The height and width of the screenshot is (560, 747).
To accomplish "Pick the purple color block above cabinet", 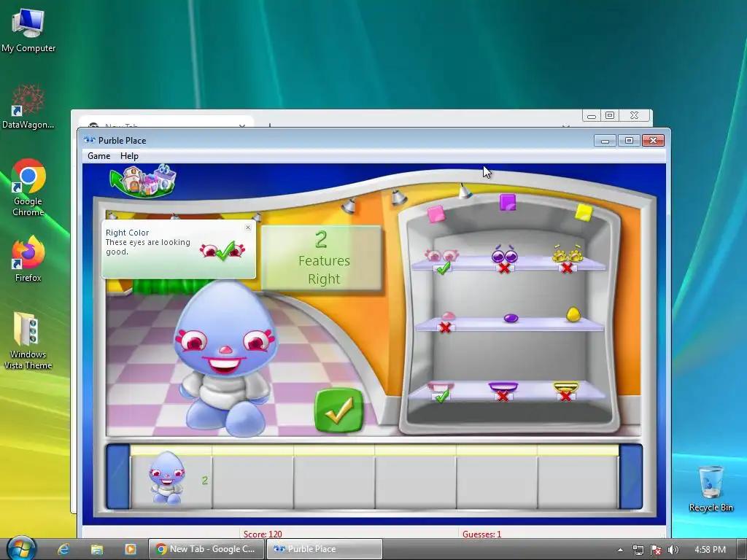I will 508,203.
